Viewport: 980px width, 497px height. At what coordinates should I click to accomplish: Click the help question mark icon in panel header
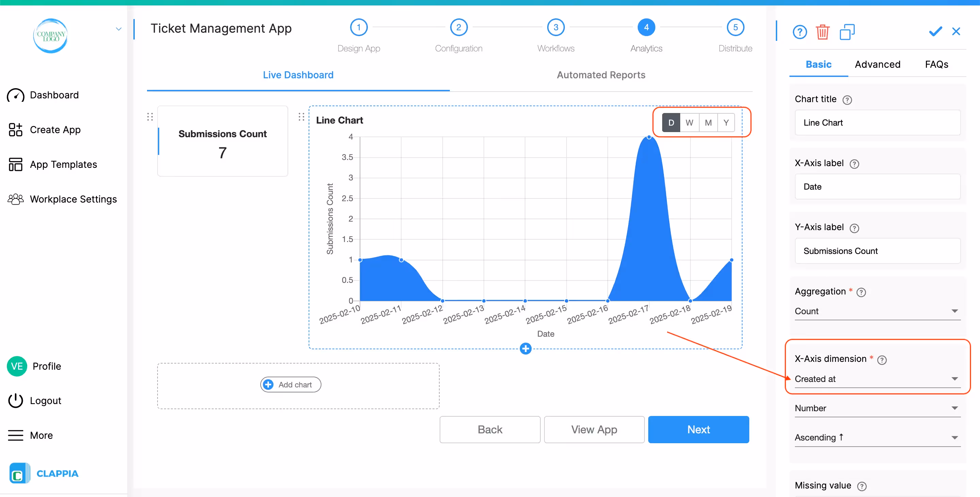tap(799, 32)
